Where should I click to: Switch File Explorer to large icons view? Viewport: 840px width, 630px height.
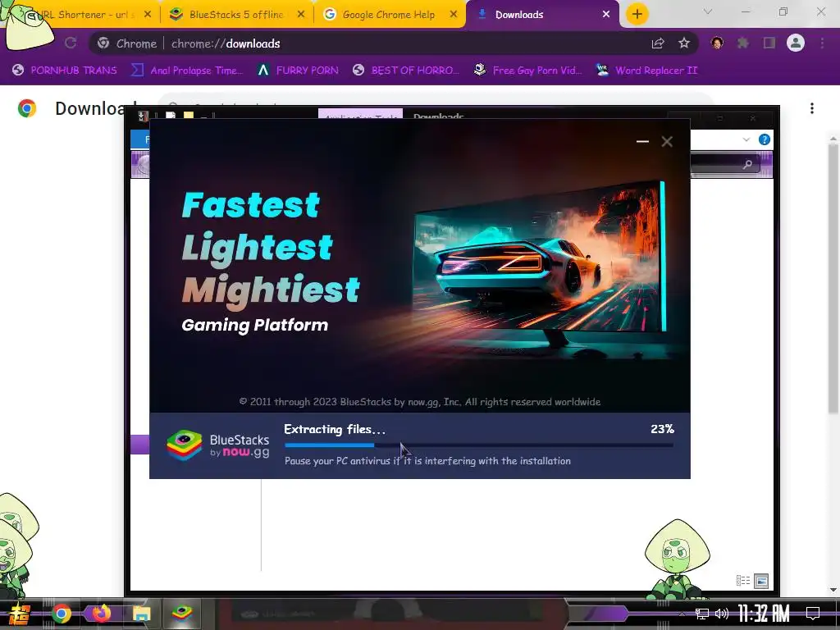pyautogui.click(x=761, y=580)
